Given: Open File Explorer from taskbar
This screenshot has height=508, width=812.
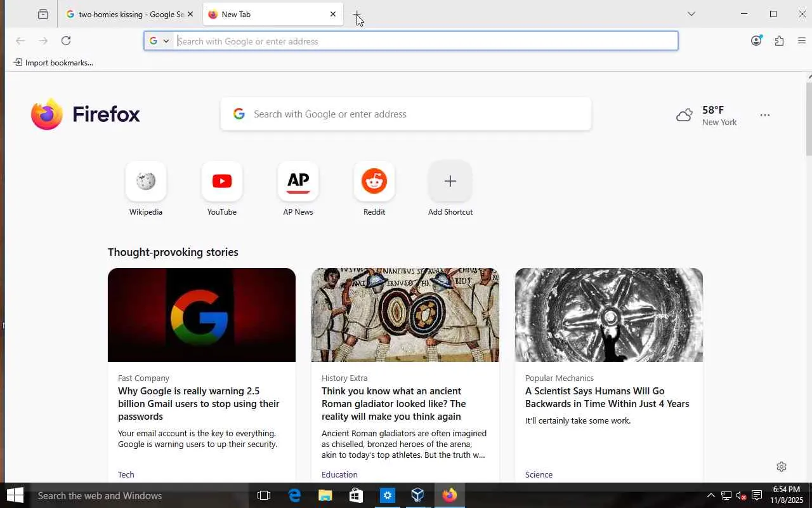Looking at the screenshot, I should click(325, 495).
